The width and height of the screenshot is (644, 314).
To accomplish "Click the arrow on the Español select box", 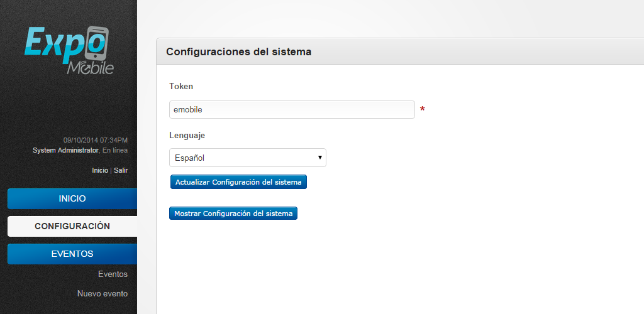I will click(x=319, y=157).
